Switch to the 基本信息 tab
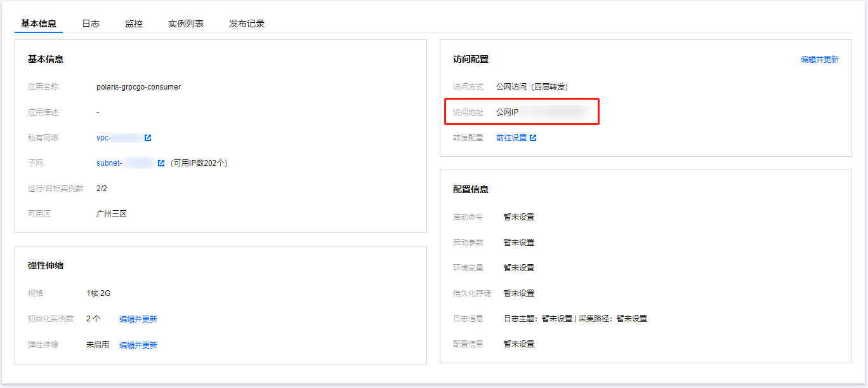The image size is (868, 388). (x=39, y=23)
